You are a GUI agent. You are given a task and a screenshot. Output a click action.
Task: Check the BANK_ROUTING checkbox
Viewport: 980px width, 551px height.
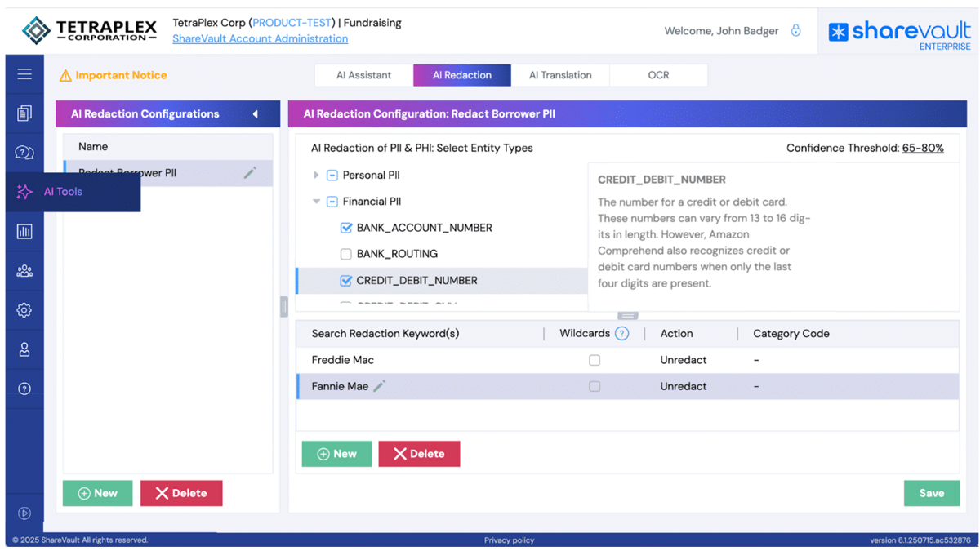[x=346, y=254]
